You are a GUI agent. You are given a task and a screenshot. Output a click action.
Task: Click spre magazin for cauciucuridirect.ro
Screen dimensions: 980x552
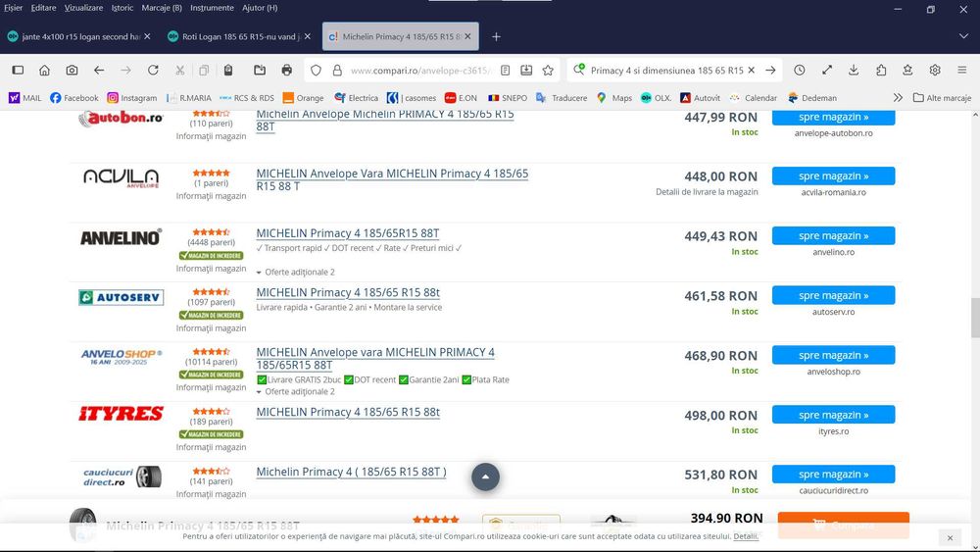point(833,475)
